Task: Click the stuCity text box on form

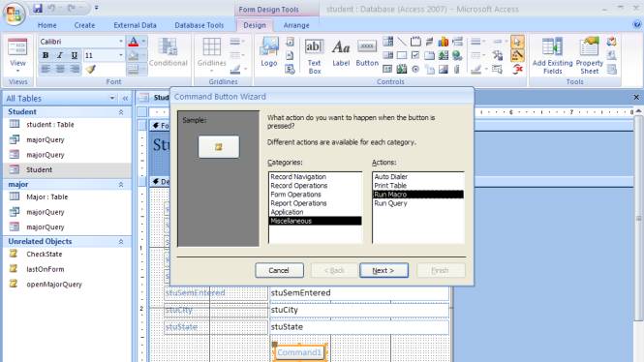Action: tap(359, 310)
